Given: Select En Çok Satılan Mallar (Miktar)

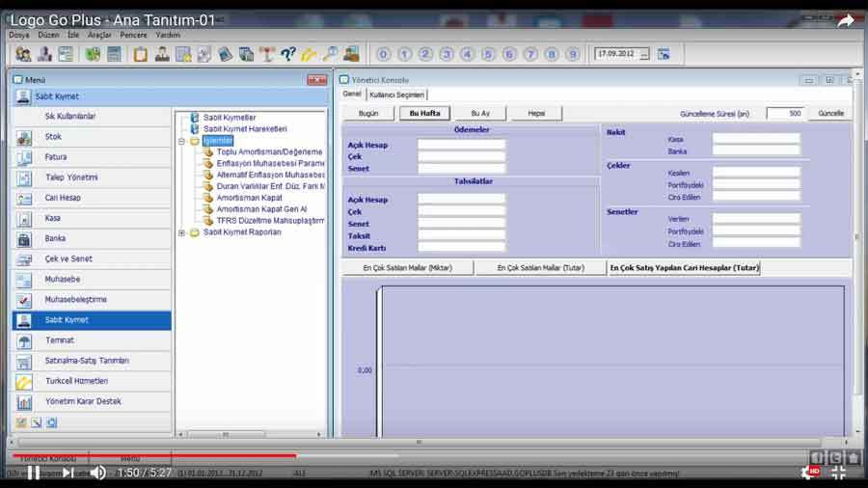Looking at the screenshot, I should pyautogui.click(x=407, y=268).
